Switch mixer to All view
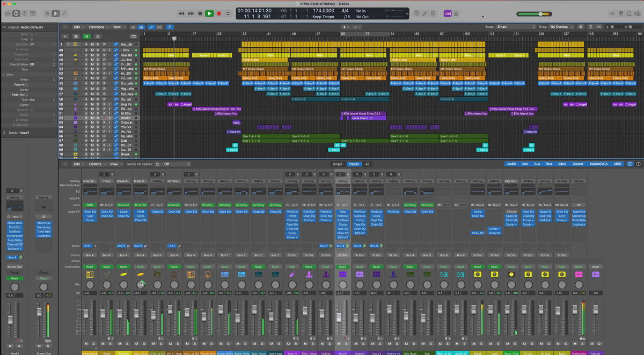The width and height of the screenshot is (644, 355). pos(367,164)
